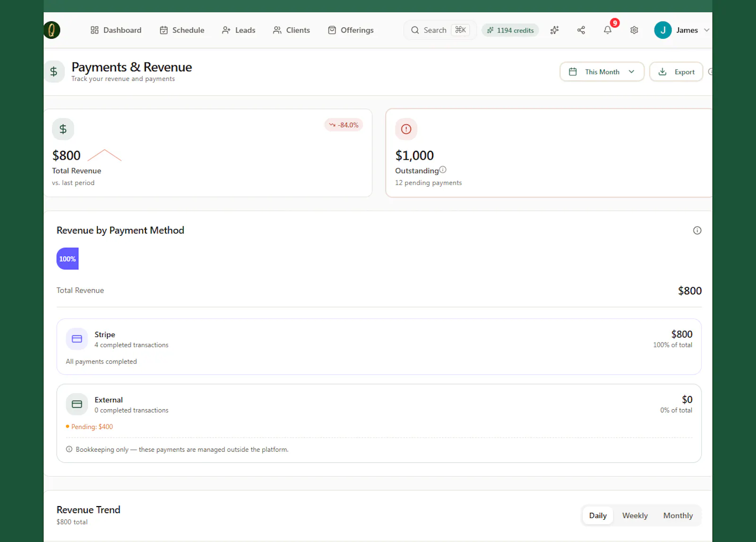Click the $800 Total Revenue value
The image size is (756, 542).
click(x=66, y=155)
